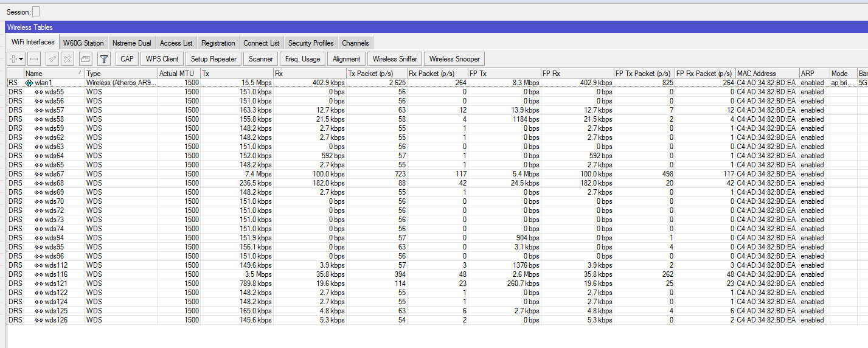Switch to the Access List tab

pyautogui.click(x=176, y=43)
